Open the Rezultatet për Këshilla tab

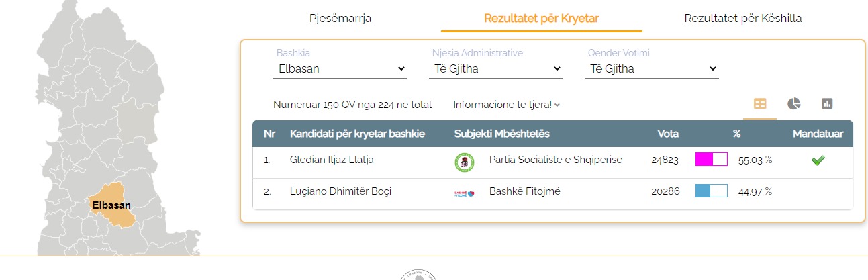tap(742, 18)
